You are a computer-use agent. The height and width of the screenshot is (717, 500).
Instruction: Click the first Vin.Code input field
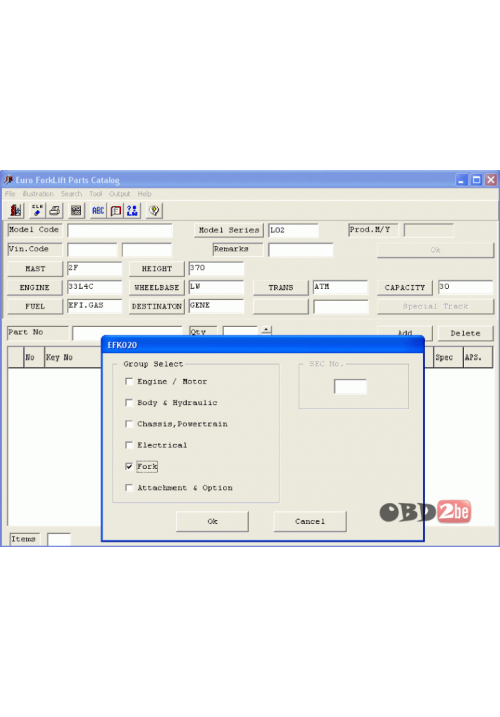[92, 250]
